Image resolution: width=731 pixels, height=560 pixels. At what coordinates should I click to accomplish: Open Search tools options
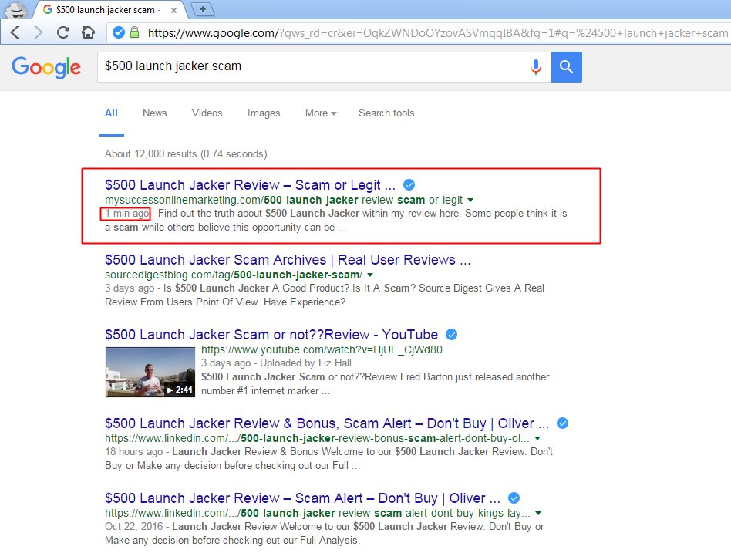(386, 113)
